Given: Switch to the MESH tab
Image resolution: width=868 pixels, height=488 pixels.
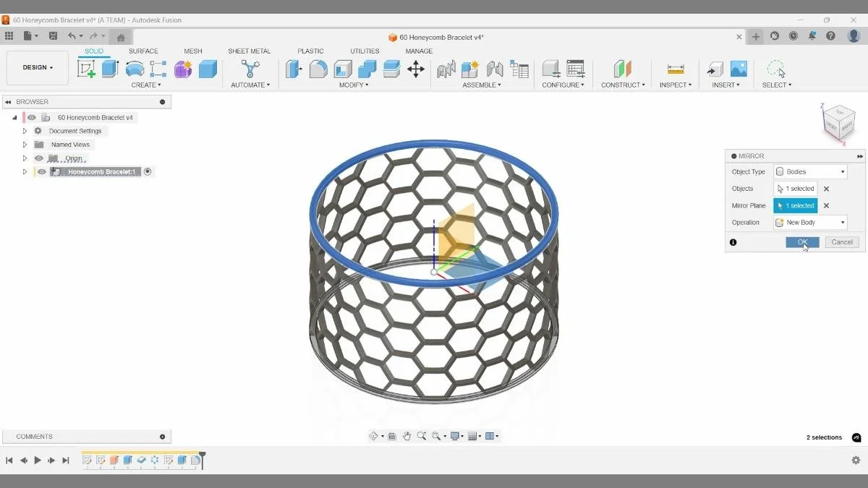Looking at the screenshot, I should pyautogui.click(x=193, y=51).
